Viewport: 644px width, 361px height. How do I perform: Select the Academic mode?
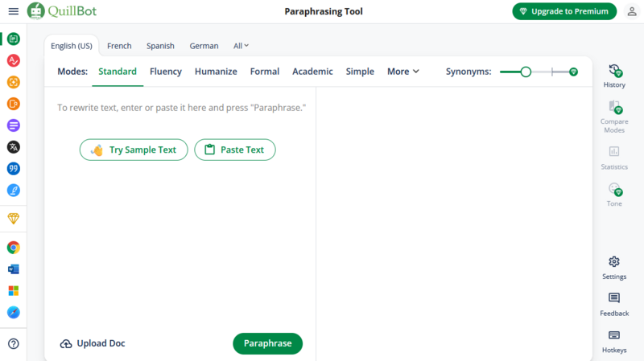[x=312, y=72]
